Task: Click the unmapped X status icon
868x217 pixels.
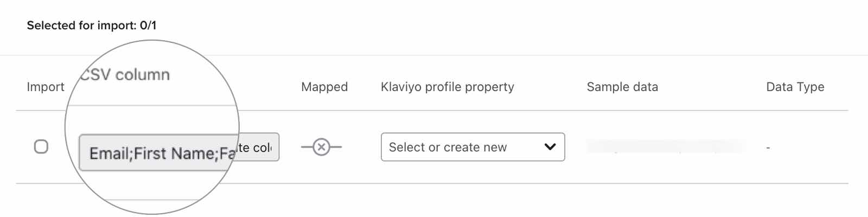Action: (322, 147)
